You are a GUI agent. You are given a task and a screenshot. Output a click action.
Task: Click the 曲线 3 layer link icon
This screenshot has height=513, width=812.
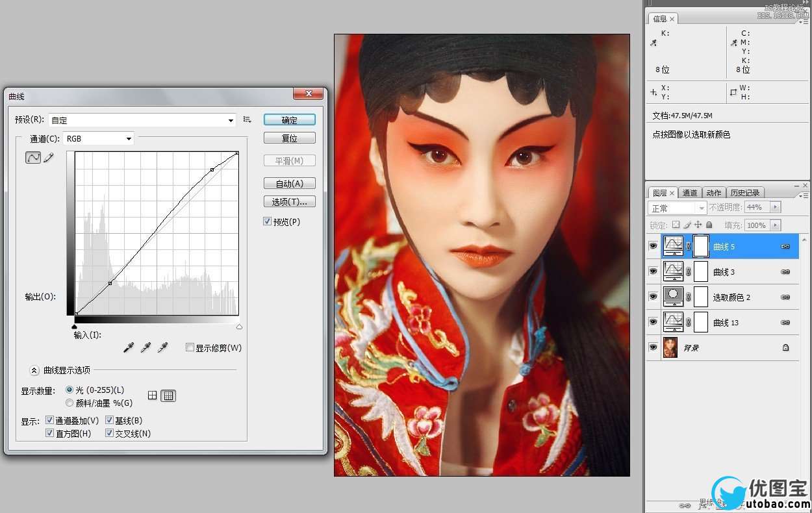point(785,272)
